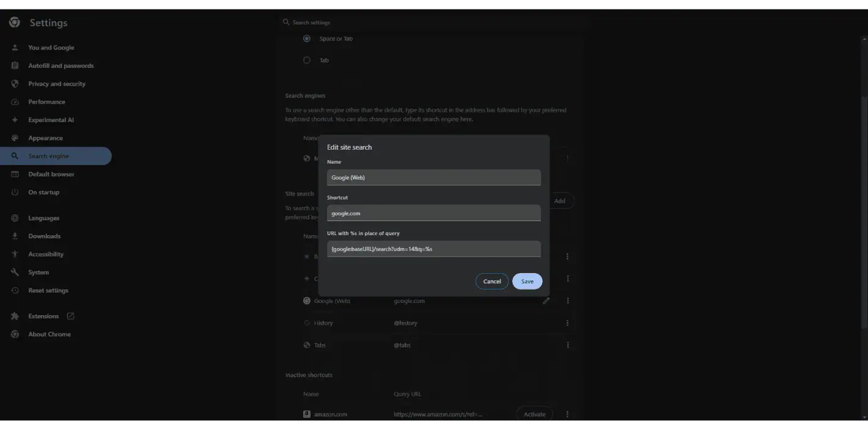Open the On startup settings section
Viewport: 868px width, 430px height.
(x=43, y=192)
